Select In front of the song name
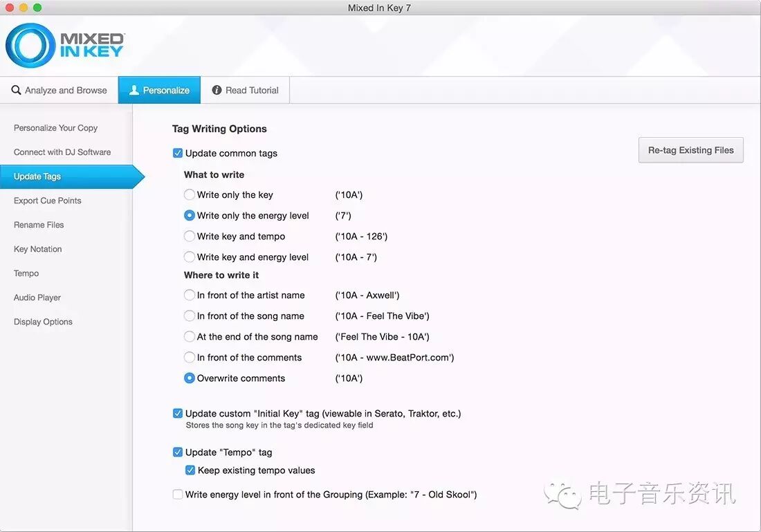 coord(190,316)
